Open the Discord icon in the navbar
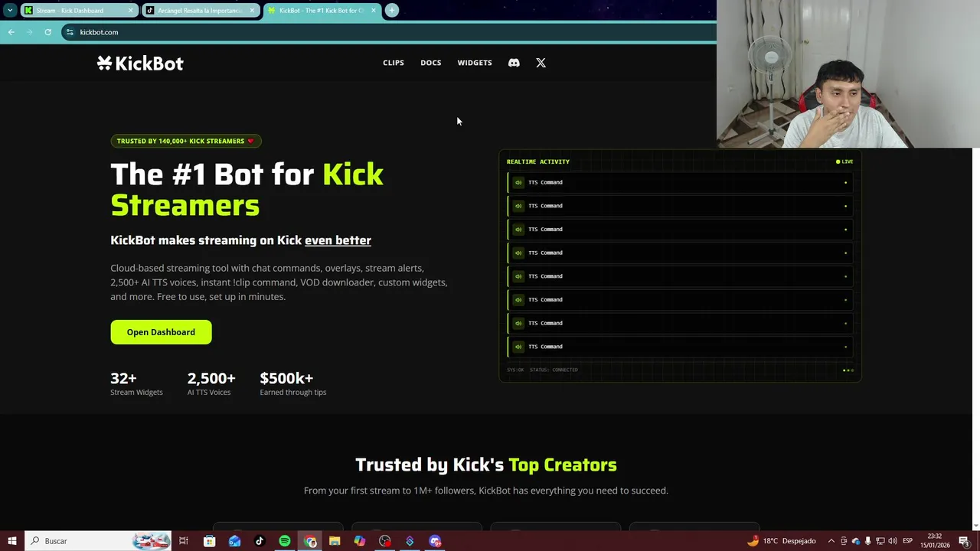Screen dimensions: 980x551 (x=514, y=63)
